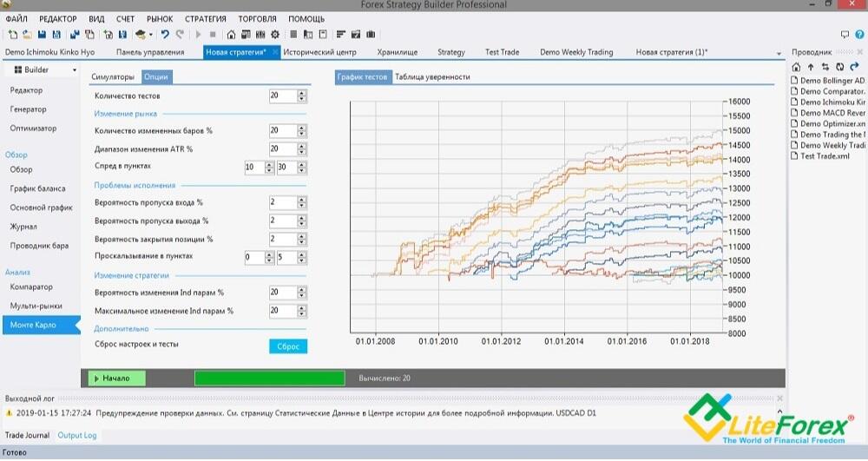Image resolution: width=868 pixels, height=461 pixels.
Task: Close the Новая стратегия* tab
Action: point(275,52)
